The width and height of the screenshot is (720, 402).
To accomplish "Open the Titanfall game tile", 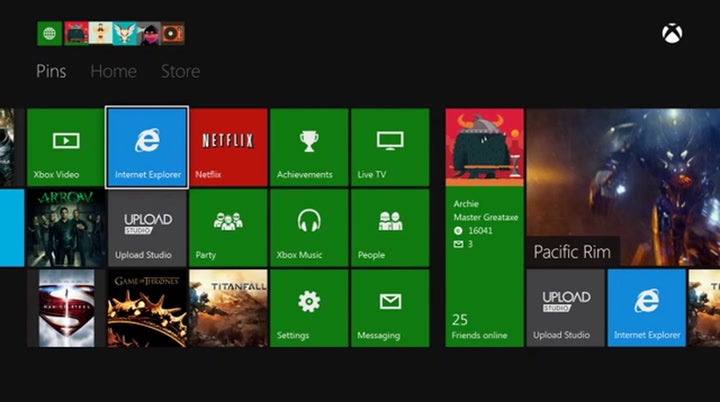I will point(228,308).
